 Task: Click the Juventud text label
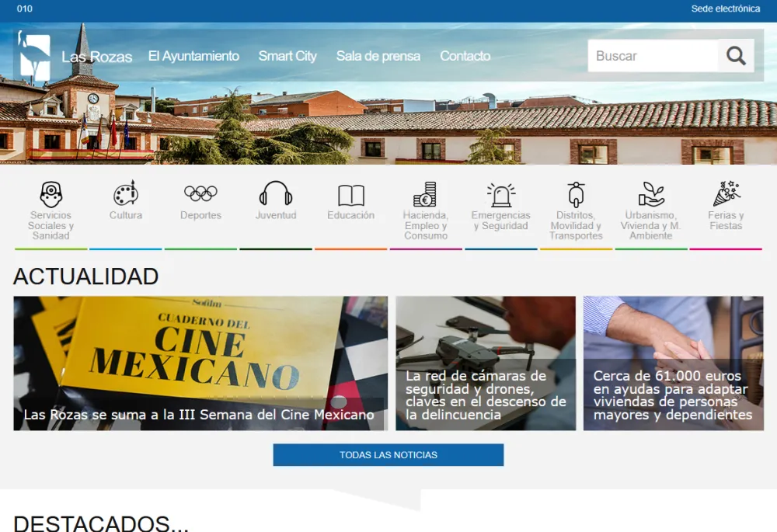coord(276,215)
